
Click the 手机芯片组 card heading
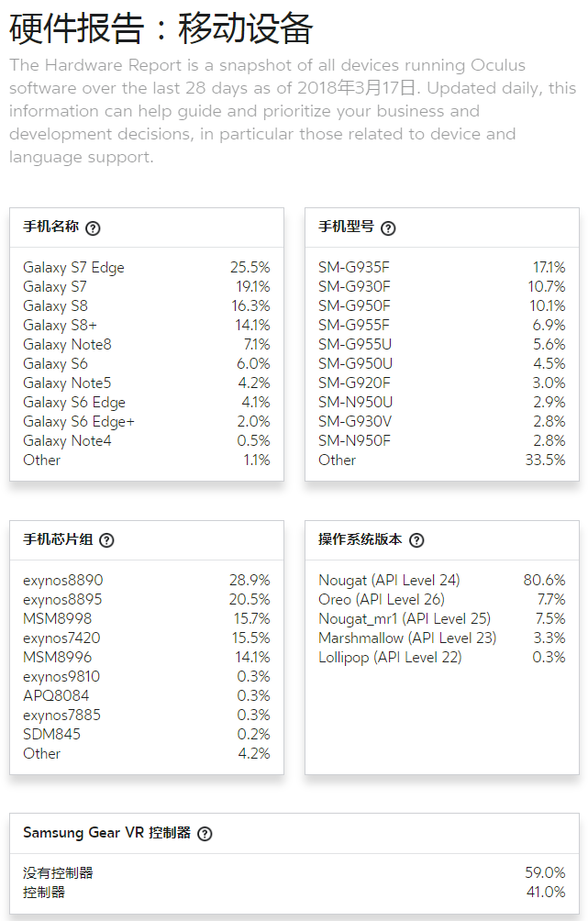point(58,540)
